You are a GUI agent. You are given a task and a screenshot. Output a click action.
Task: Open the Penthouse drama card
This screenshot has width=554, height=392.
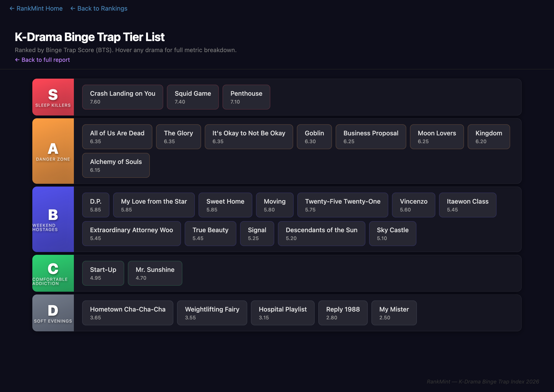pyautogui.click(x=246, y=97)
